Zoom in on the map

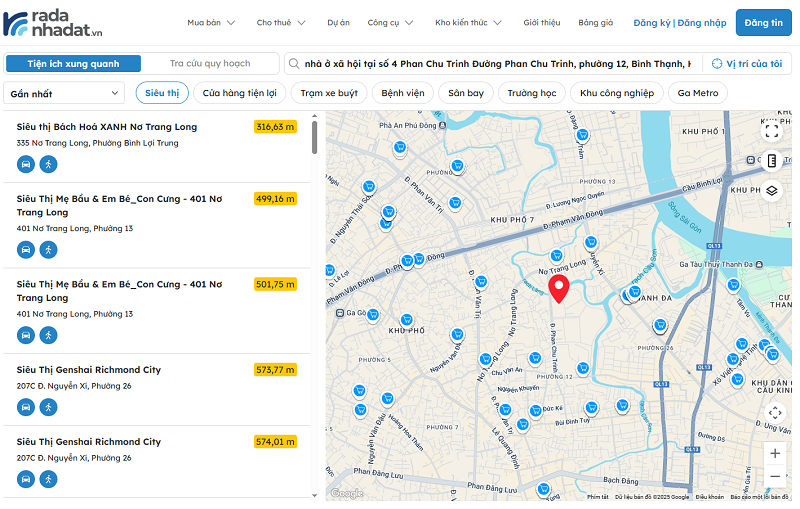coord(775,452)
